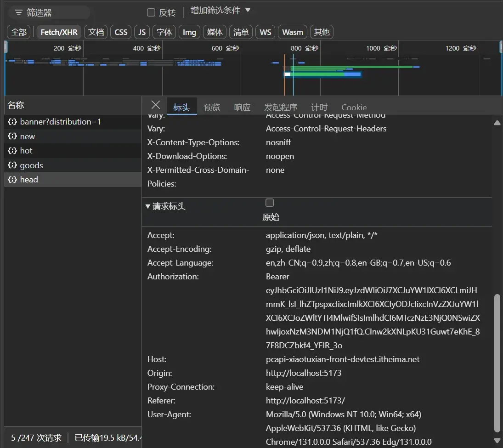Click the Accept-Language header label

(x=180, y=263)
